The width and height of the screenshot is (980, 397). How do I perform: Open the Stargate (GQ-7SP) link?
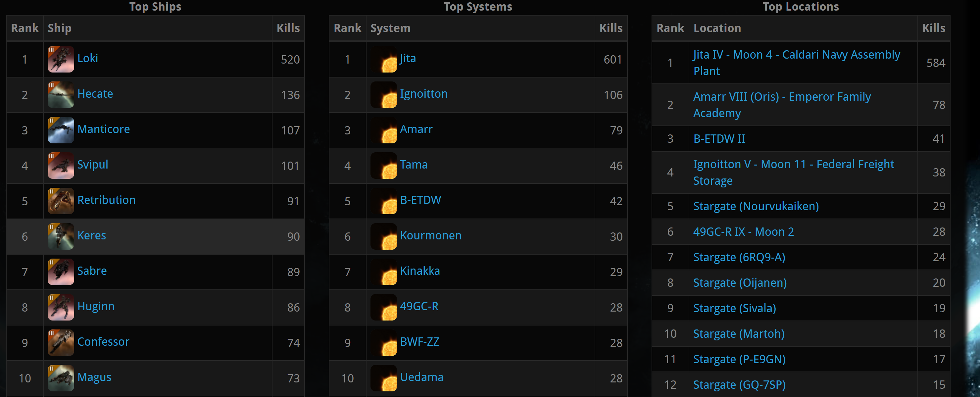tap(739, 385)
